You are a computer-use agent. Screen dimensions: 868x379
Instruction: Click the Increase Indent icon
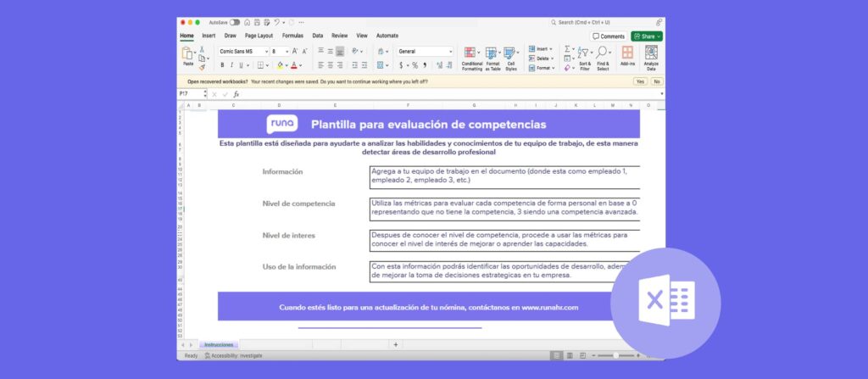[364, 65]
